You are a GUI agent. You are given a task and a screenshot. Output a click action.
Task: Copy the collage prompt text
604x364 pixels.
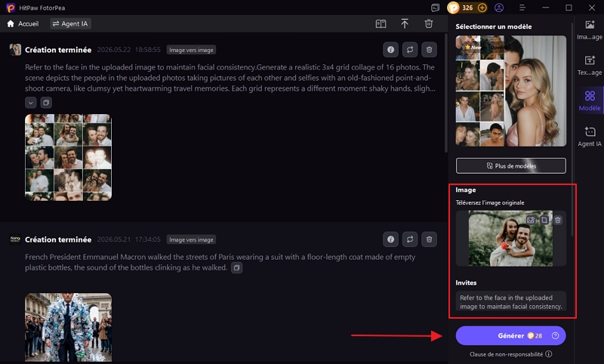tap(46, 103)
